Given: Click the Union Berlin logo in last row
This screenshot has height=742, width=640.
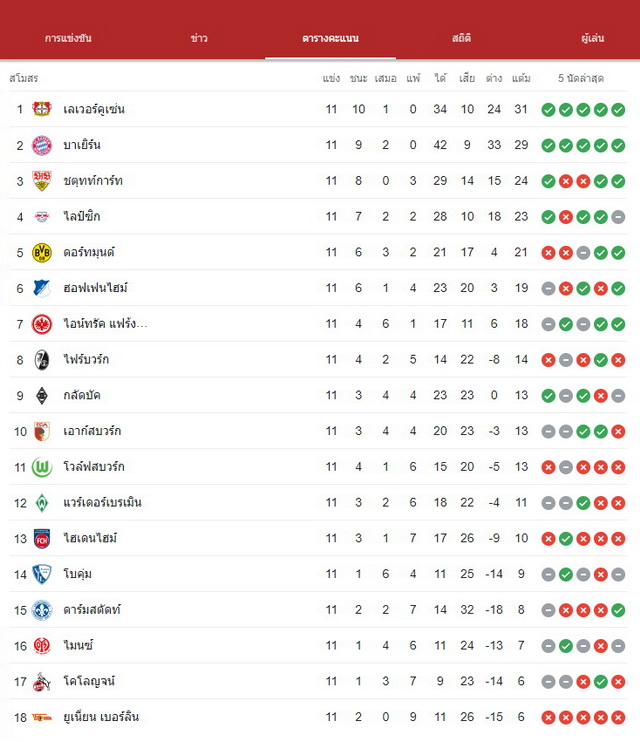Looking at the screenshot, I should point(42,717).
